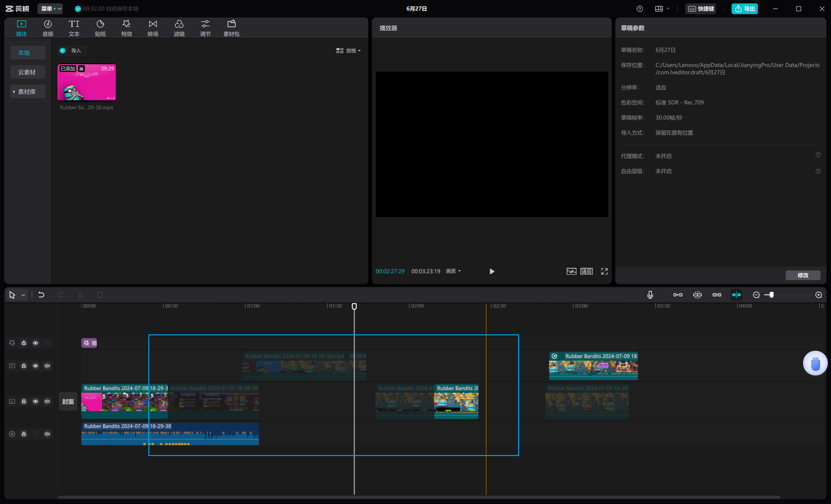Open the pointer tool mode dropdown
The height and width of the screenshot is (504, 831).
(x=23, y=295)
